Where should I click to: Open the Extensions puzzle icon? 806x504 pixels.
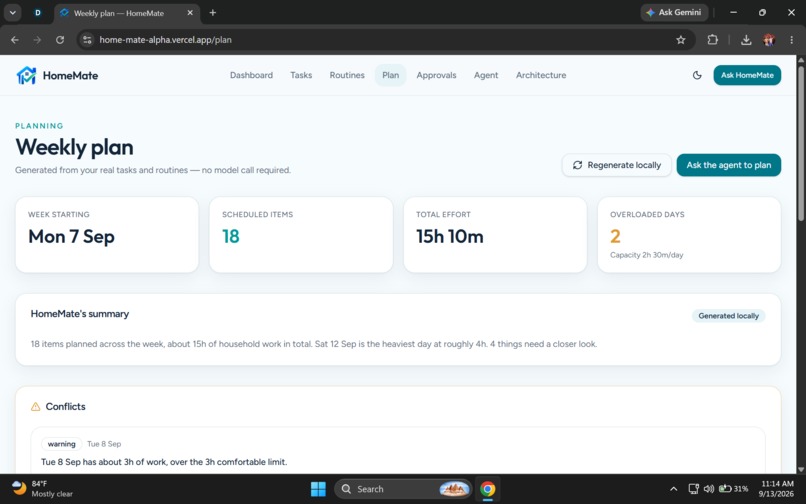point(712,40)
